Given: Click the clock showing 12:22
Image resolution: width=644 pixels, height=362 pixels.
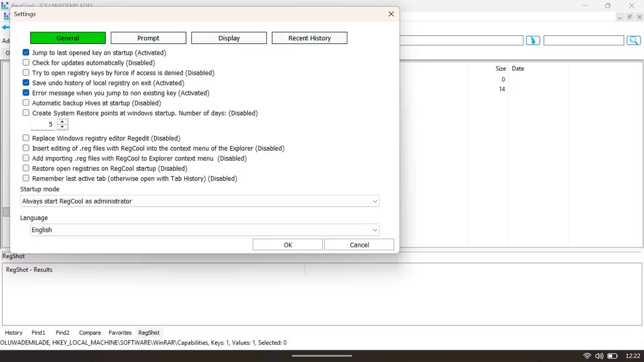Looking at the screenshot, I should (633, 356).
